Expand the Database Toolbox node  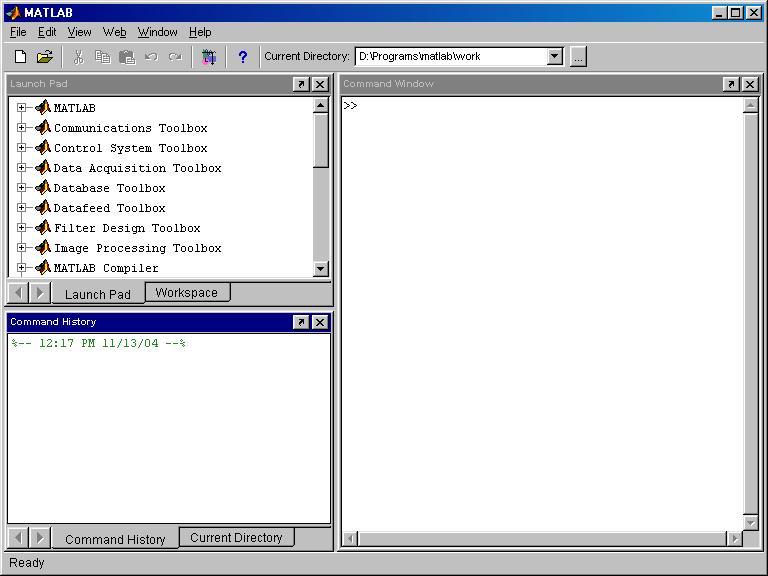pyautogui.click(x=21, y=188)
